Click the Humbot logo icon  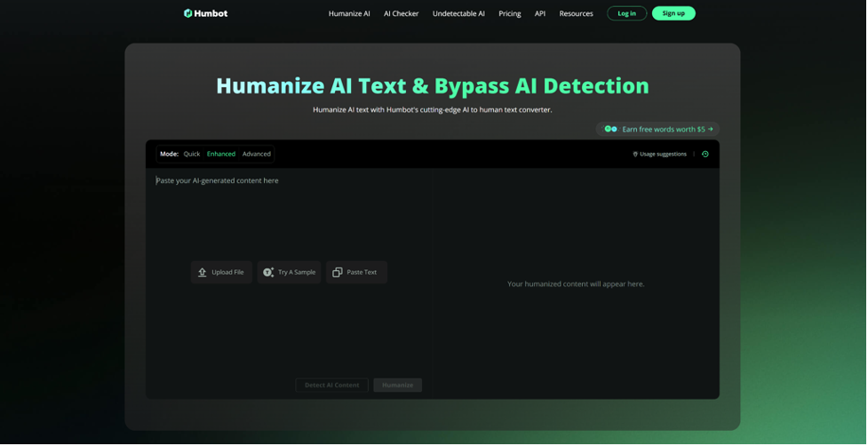[x=188, y=13]
